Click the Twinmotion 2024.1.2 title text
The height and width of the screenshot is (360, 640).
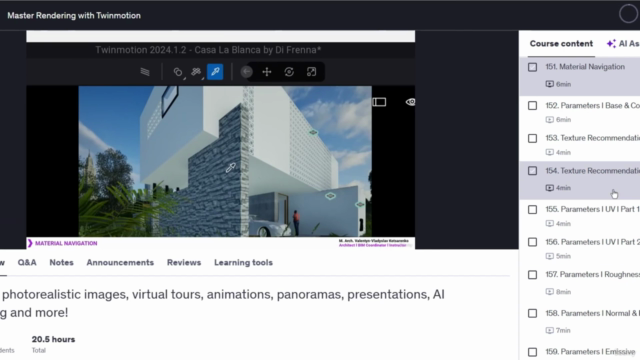(208, 50)
